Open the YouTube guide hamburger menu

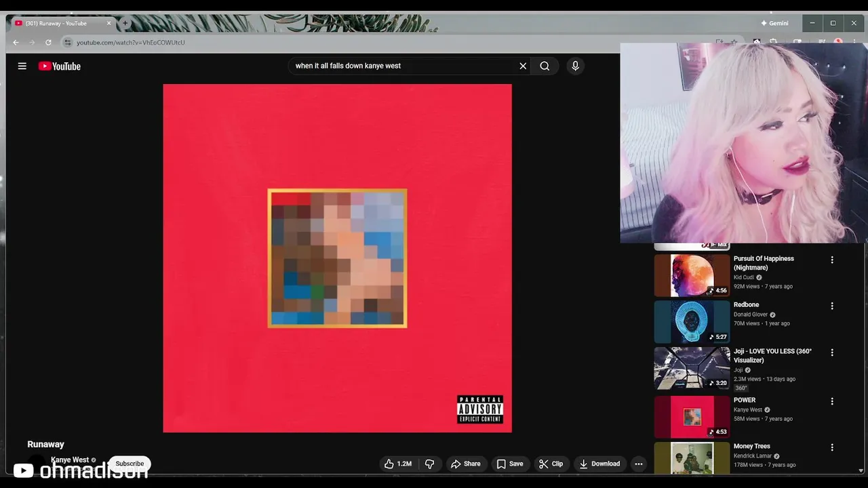coord(22,66)
